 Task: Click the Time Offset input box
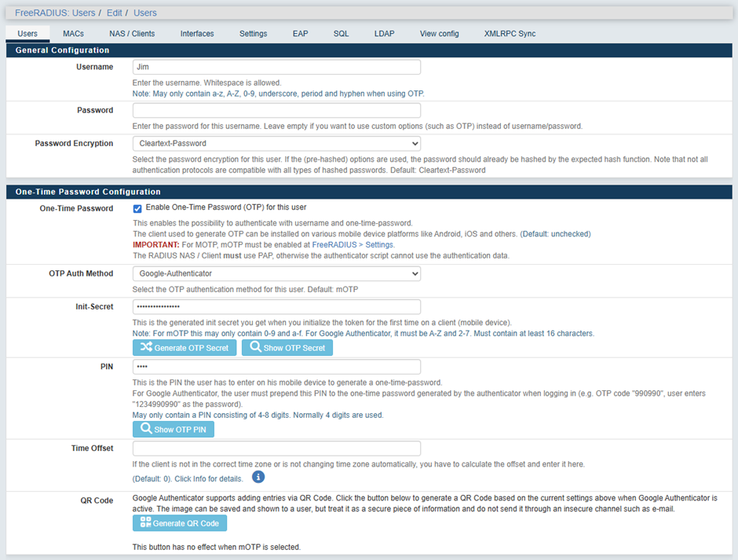coord(276,448)
